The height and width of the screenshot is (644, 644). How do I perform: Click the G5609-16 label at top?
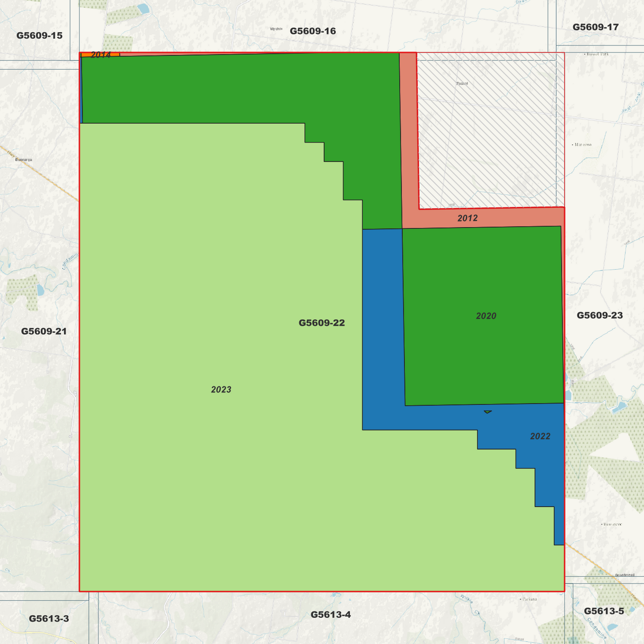[312, 32]
